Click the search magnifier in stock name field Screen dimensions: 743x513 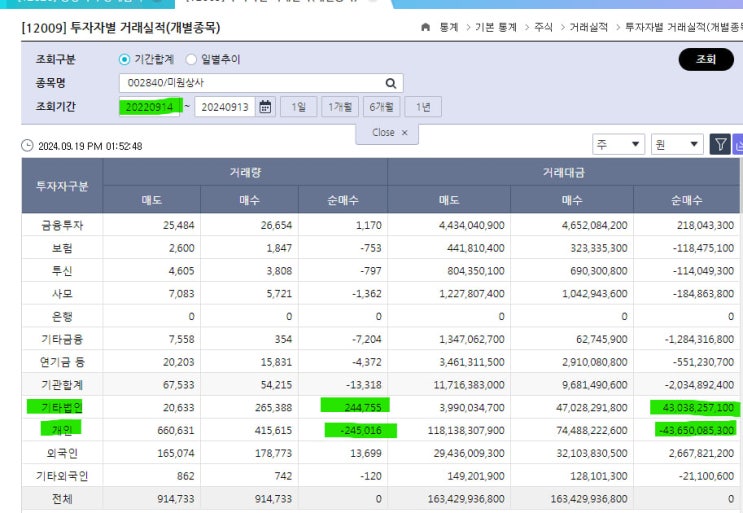[390, 83]
